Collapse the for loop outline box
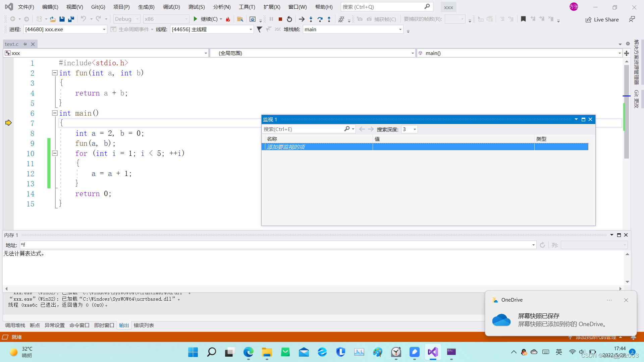Viewport: 644px width, 362px height. pyautogui.click(x=55, y=153)
